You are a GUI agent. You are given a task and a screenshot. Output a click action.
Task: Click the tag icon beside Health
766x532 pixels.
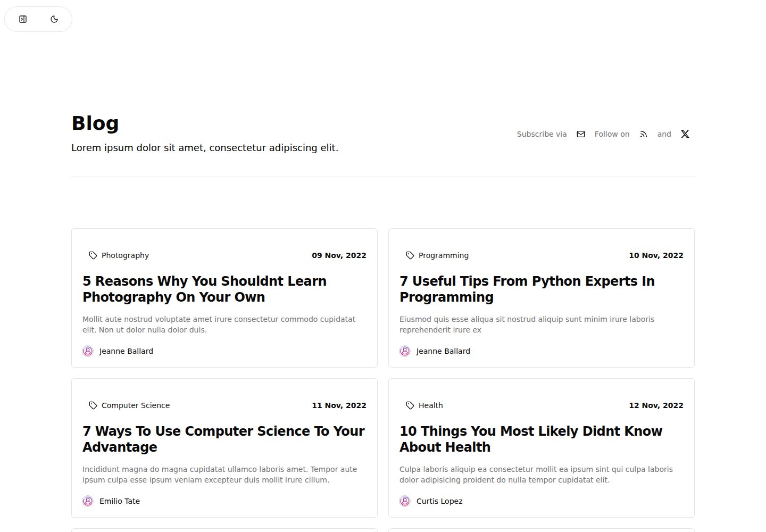point(410,405)
